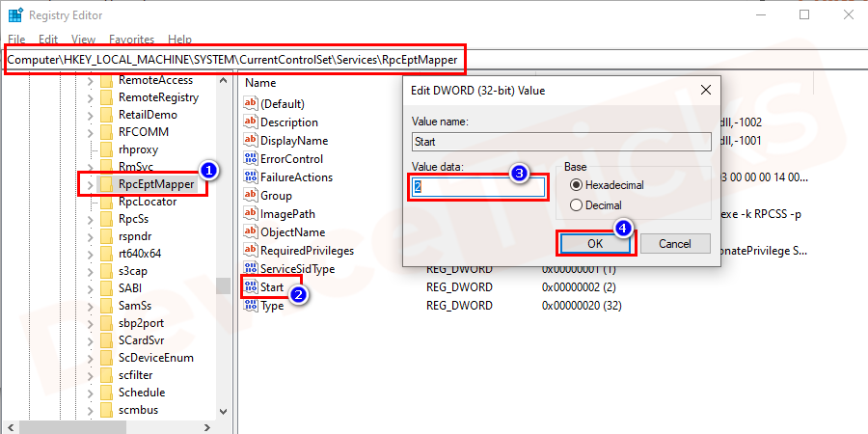Confirm the DWORD edit with OK
The height and width of the screenshot is (434, 868).
click(595, 244)
